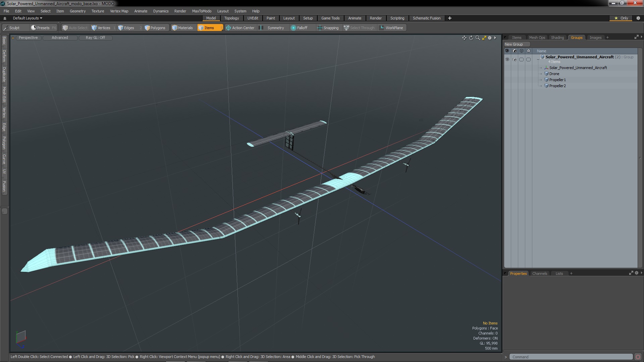Click the render camera column header
The width and height of the screenshot is (644, 362).
[x=515, y=51]
